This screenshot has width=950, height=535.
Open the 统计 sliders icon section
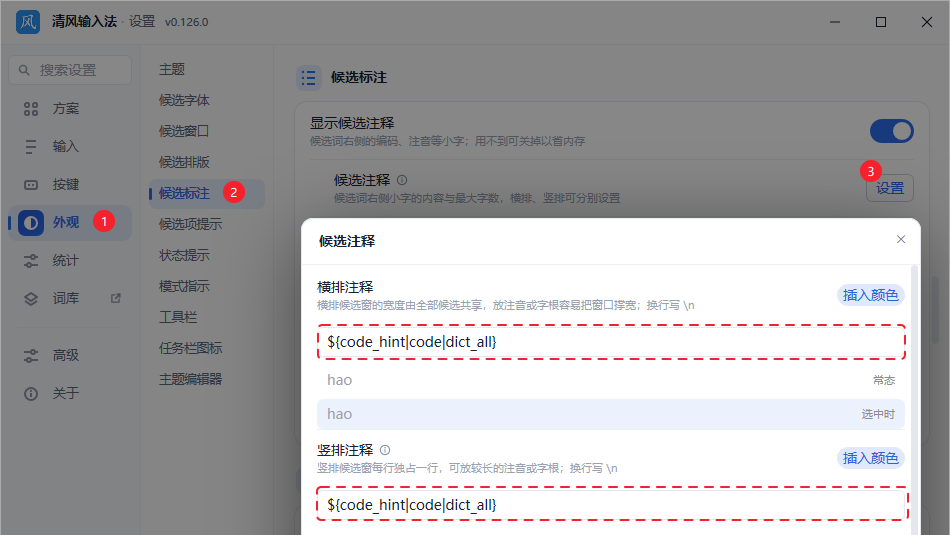31,261
